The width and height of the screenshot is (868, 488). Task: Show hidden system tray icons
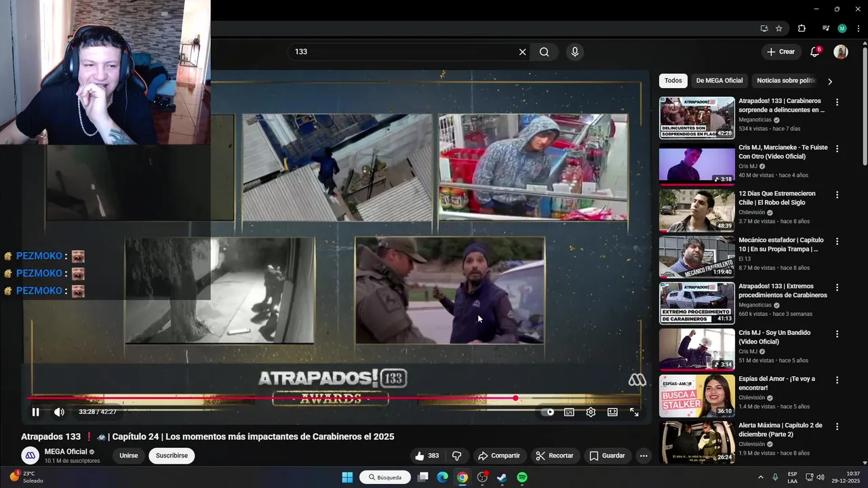(x=760, y=477)
